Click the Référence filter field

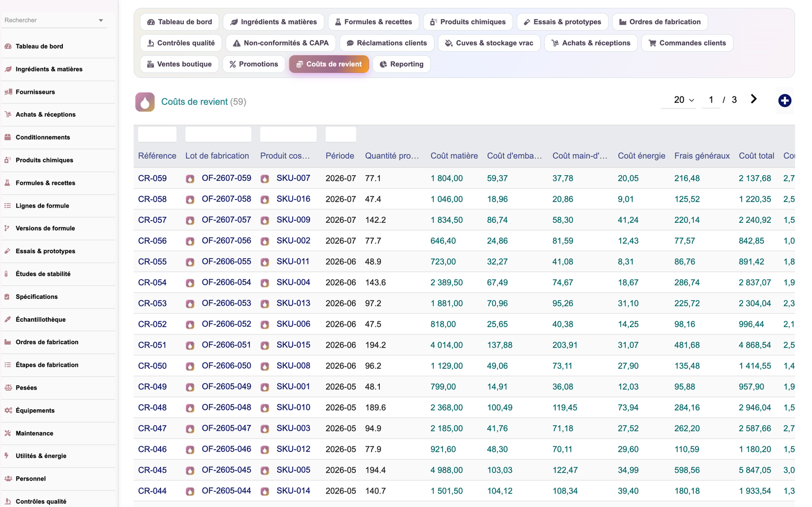click(x=157, y=134)
